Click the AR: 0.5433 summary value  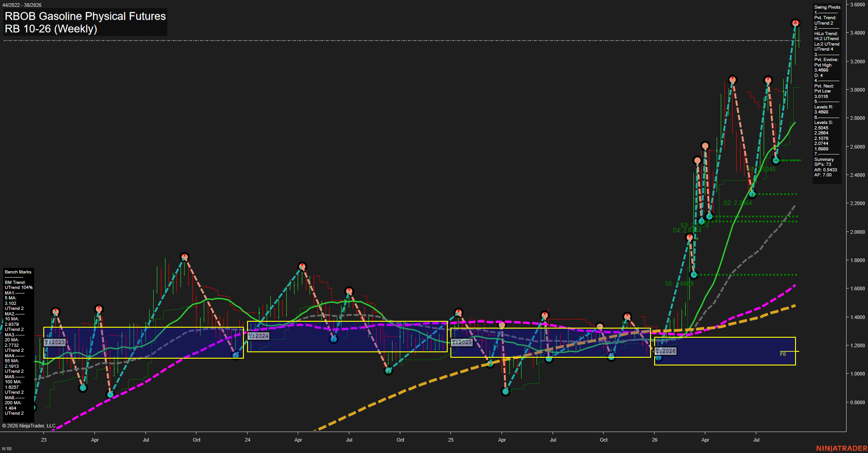[826, 170]
